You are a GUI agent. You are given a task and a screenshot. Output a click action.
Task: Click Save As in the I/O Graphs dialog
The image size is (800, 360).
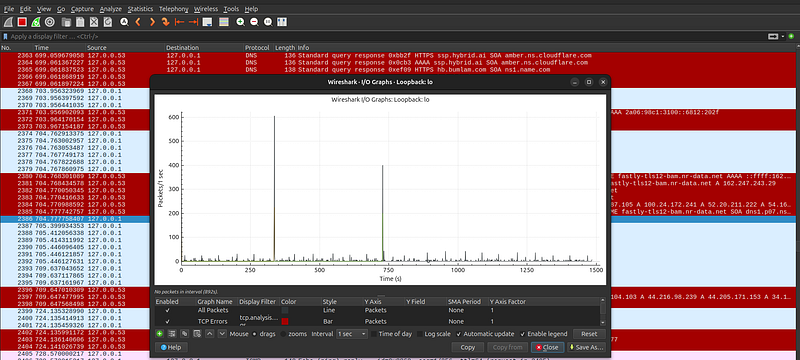587,347
